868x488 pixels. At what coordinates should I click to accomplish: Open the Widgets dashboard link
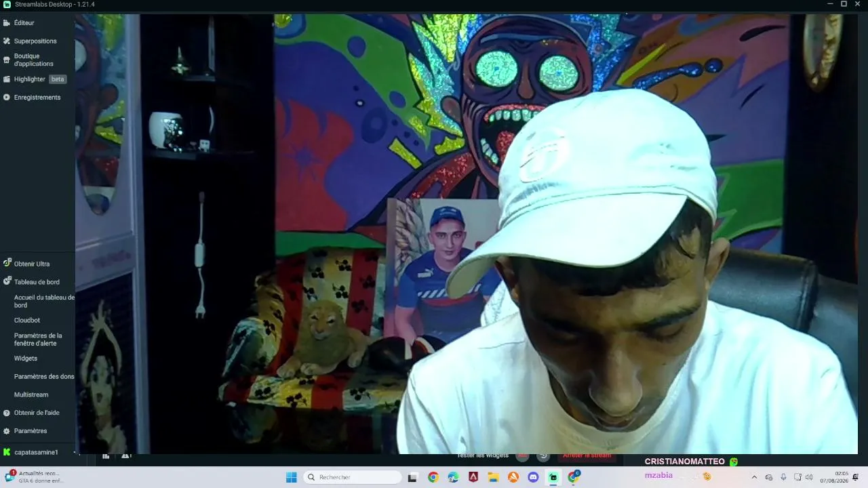(26, 359)
